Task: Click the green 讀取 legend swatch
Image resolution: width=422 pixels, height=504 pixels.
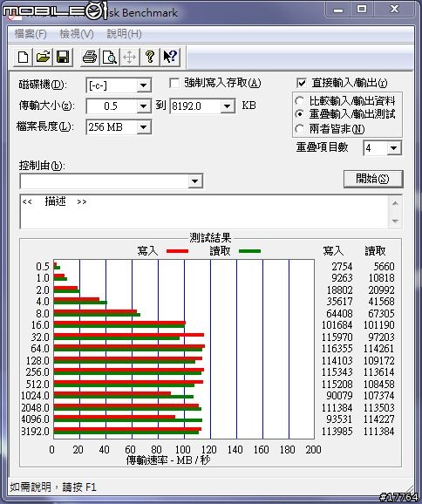Action: coord(249,251)
